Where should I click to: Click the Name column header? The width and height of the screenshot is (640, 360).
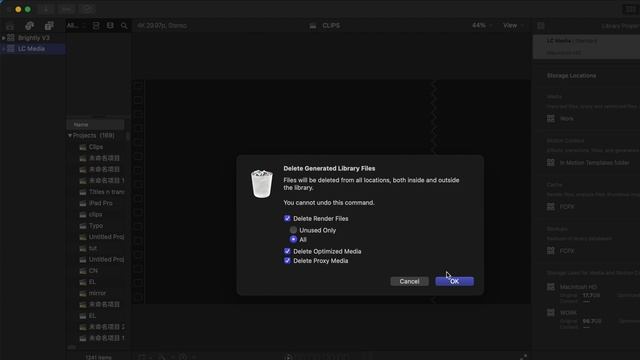coord(95,124)
